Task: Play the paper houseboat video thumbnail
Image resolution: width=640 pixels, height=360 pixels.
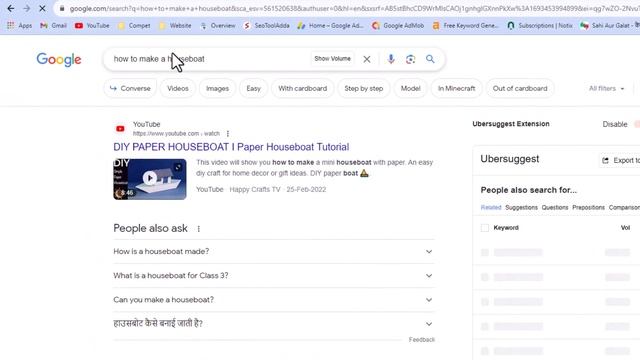Action: [150, 179]
